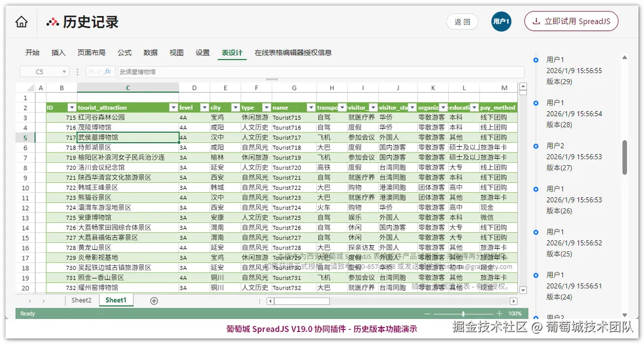Open the name column filter dropdown

311,107
